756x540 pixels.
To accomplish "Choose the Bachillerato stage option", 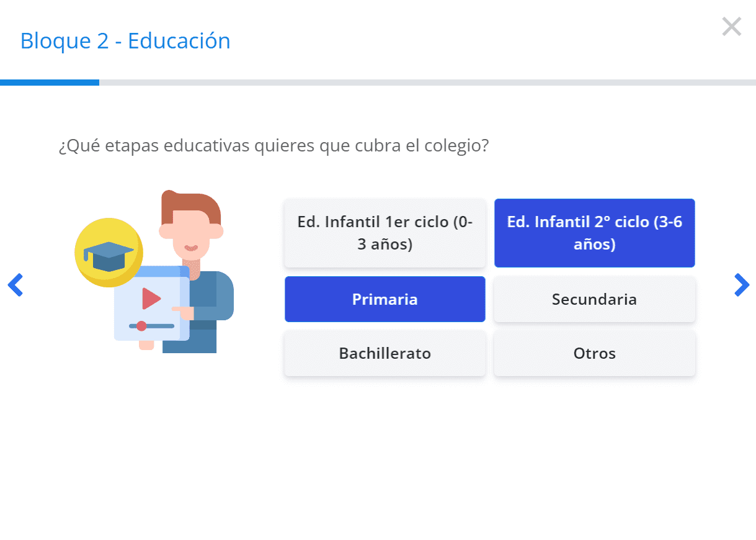I will tap(385, 354).
